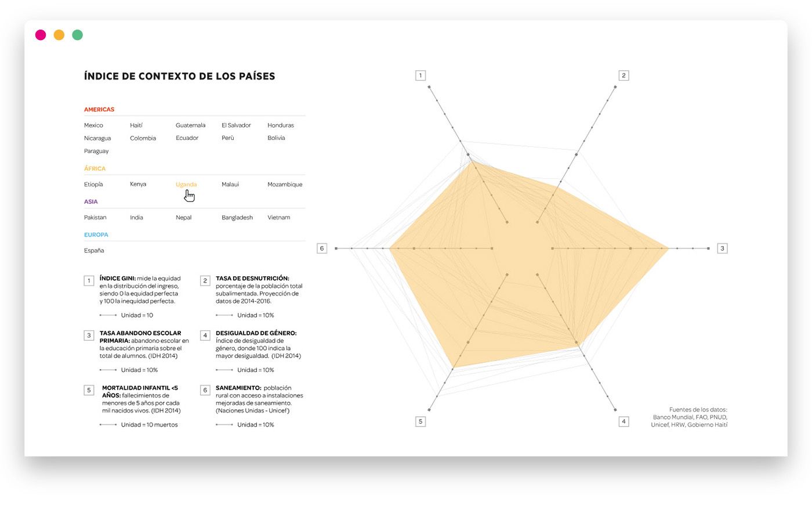Click legend number 1 beside Índice Gini
The image size is (812, 505).
(x=89, y=281)
